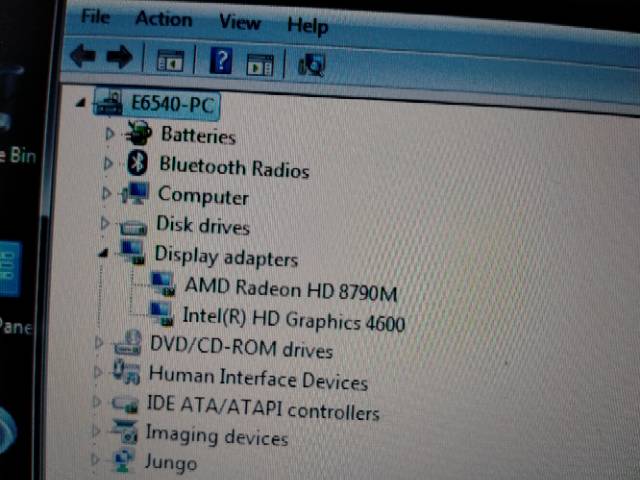Select the Imaging devices label
Viewport: 640px width, 480px height.
pyautogui.click(x=217, y=436)
